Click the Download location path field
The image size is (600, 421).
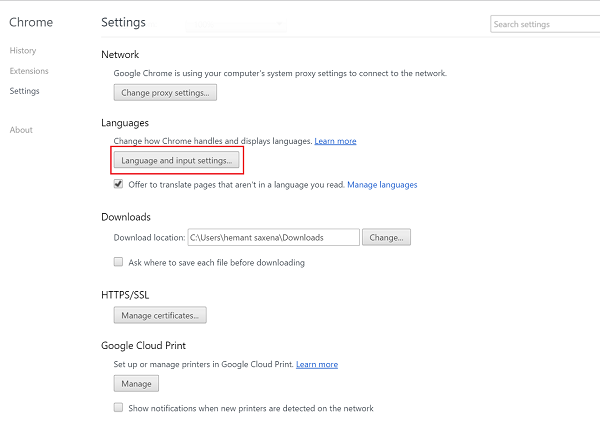(274, 237)
